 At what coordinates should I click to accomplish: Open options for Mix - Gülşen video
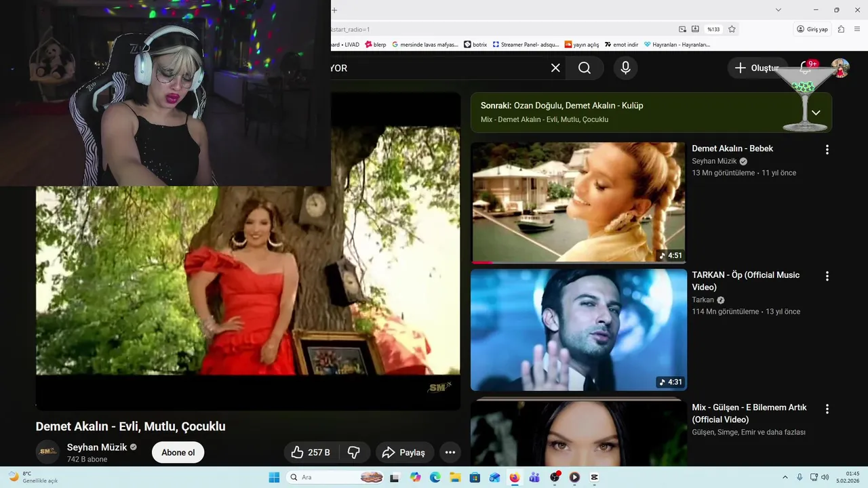click(827, 409)
